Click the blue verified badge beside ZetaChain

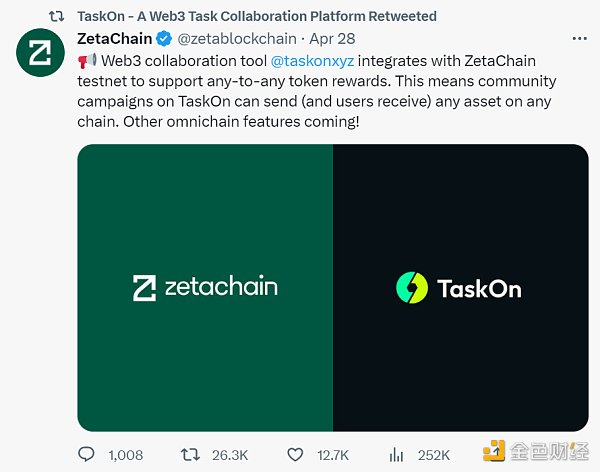(163, 39)
